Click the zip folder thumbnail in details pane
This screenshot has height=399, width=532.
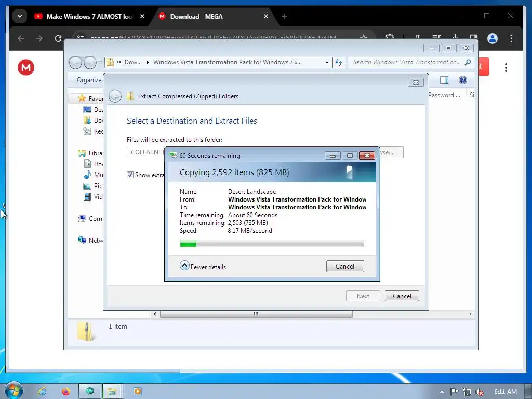[86, 331]
